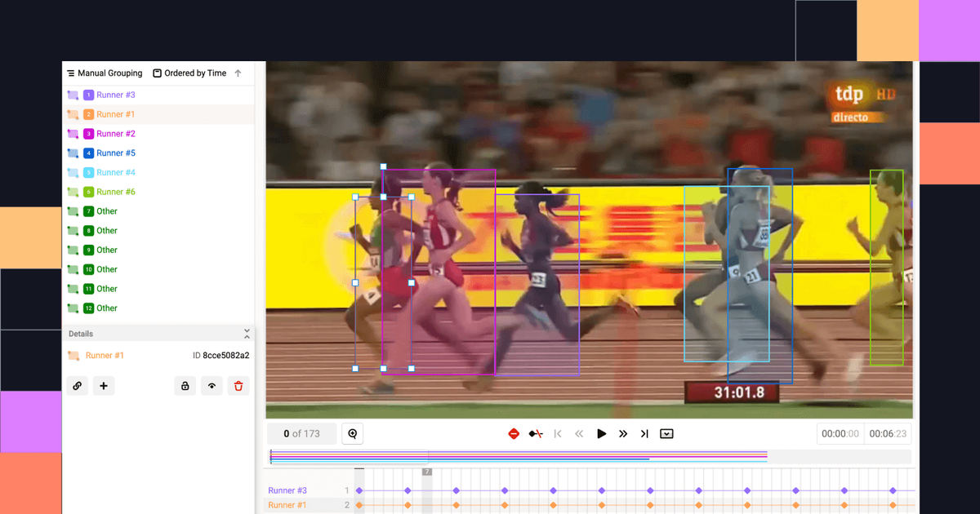
Task: Click the plus icon to add an annotation
Action: 104,385
